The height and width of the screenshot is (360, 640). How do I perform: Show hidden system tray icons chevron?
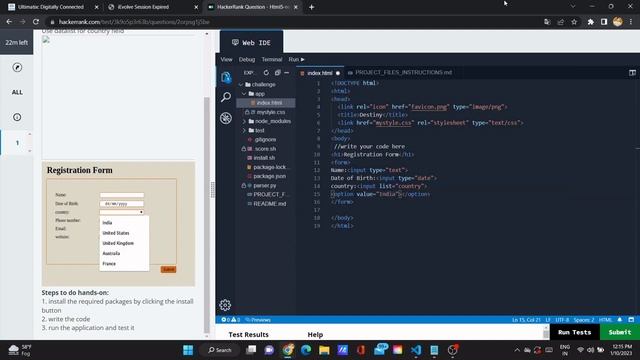coord(517,350)
